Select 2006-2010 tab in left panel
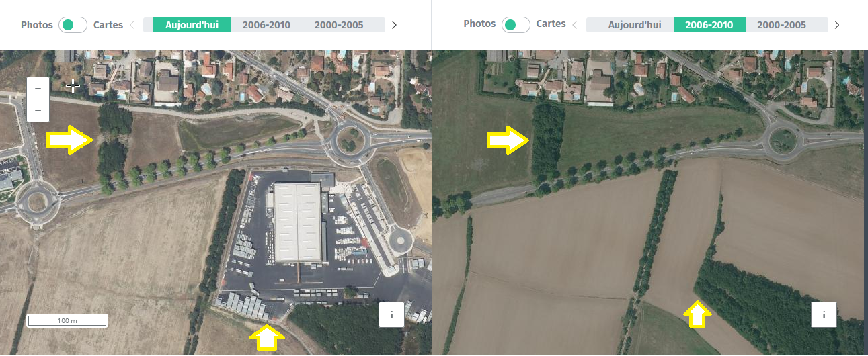 click(x=266, y=25)
